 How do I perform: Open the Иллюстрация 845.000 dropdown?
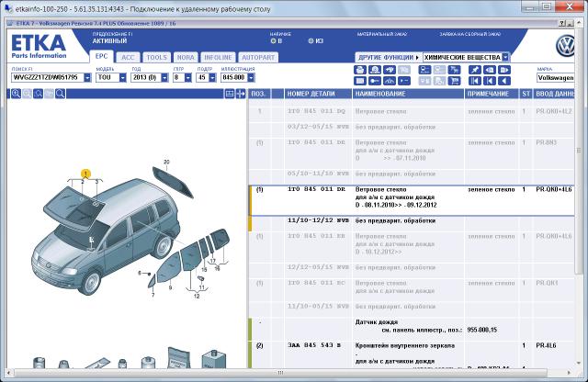[251, 78]
